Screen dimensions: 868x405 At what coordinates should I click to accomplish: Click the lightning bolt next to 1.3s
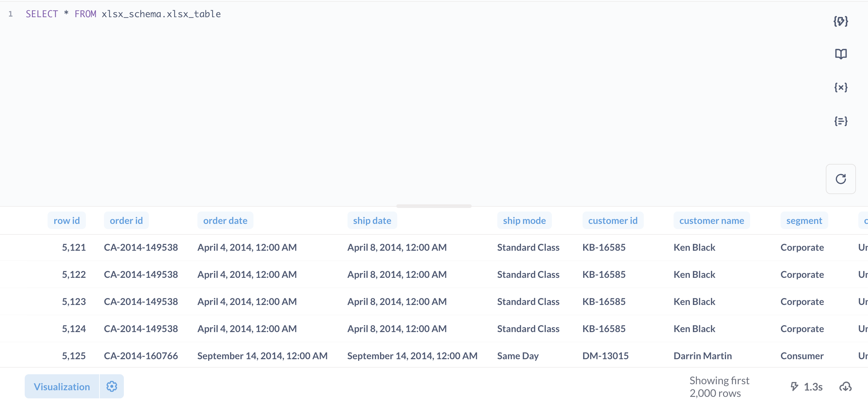click(x=794, y=387)
